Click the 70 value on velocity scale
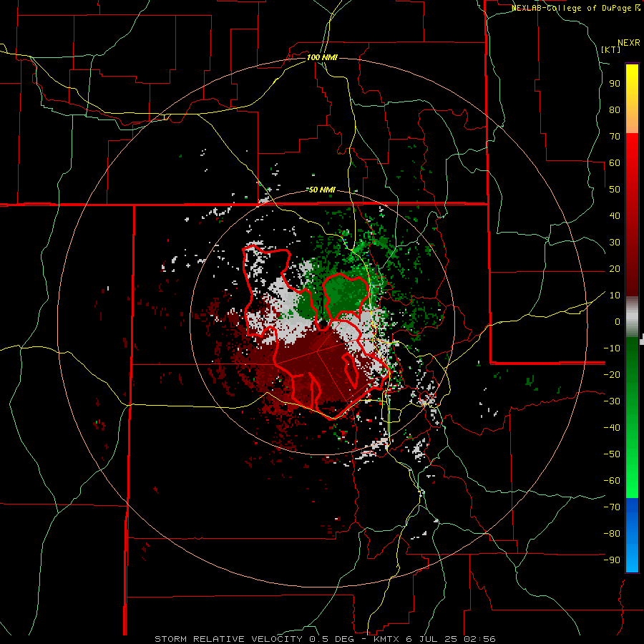This screenshot has width=644, height=644. click(615, 137)
